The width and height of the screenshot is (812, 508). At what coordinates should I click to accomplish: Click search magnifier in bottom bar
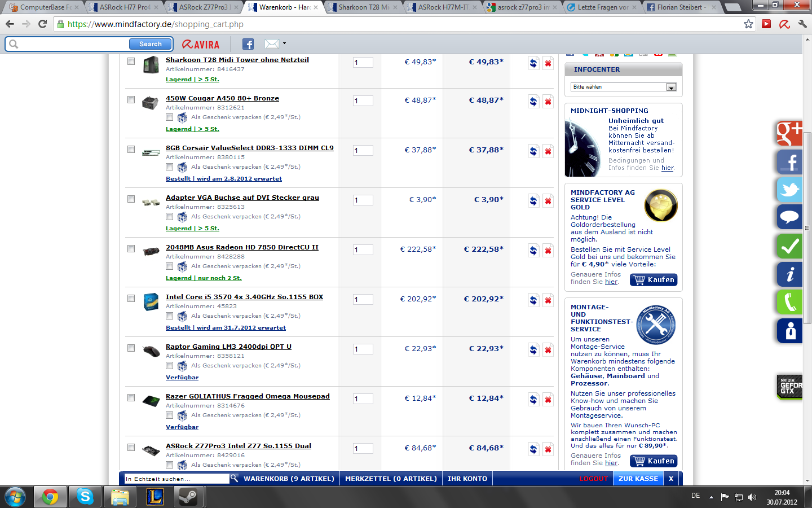[234, 478]
